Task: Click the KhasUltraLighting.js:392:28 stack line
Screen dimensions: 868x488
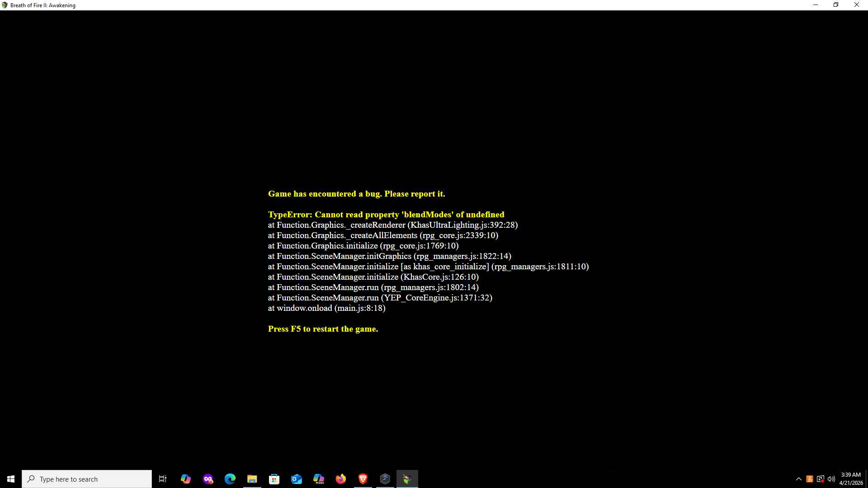Action: tap(393, 225)
